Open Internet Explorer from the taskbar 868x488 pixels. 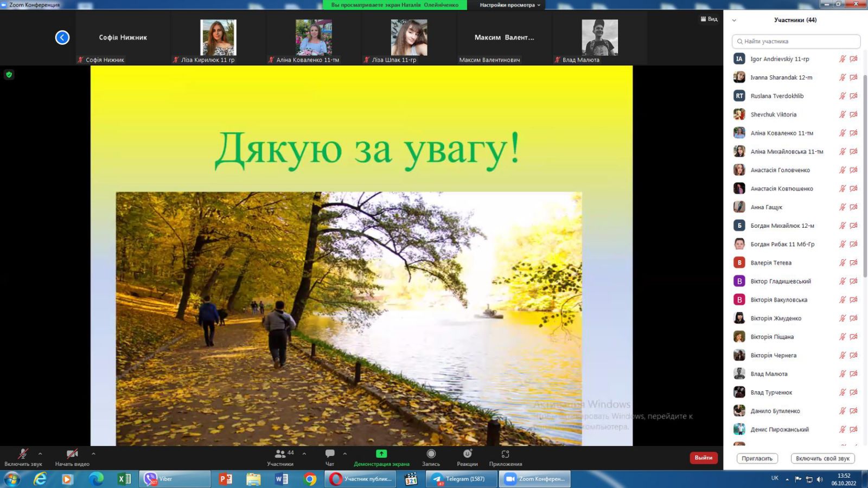pos(40,479)
